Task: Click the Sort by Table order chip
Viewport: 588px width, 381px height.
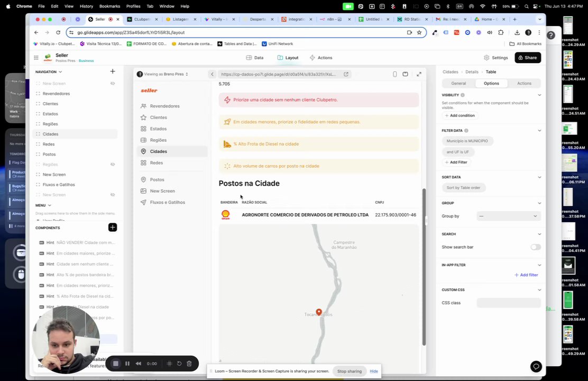Action: click(464, 188)
